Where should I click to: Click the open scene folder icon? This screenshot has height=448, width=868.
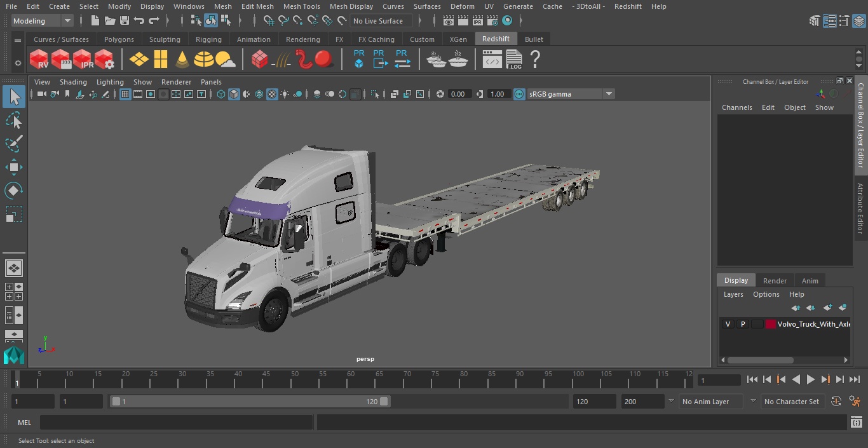tap(110, 21)
